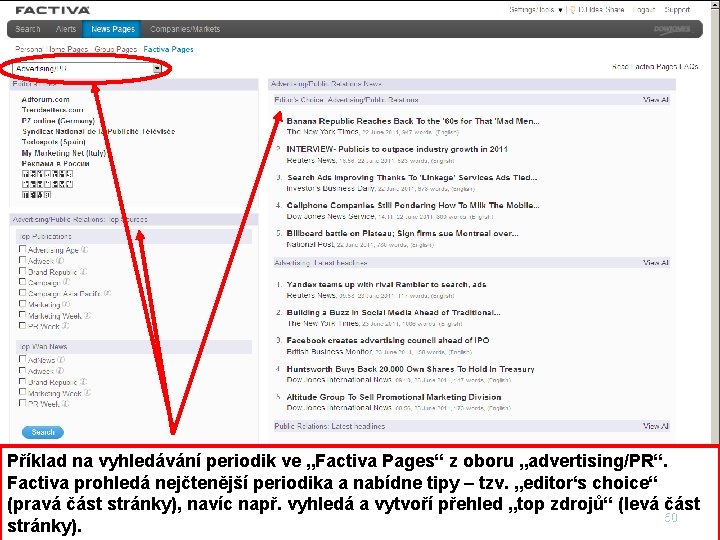
Task: Open My Marketing Net (Italy) link
Action: (63, 153)
